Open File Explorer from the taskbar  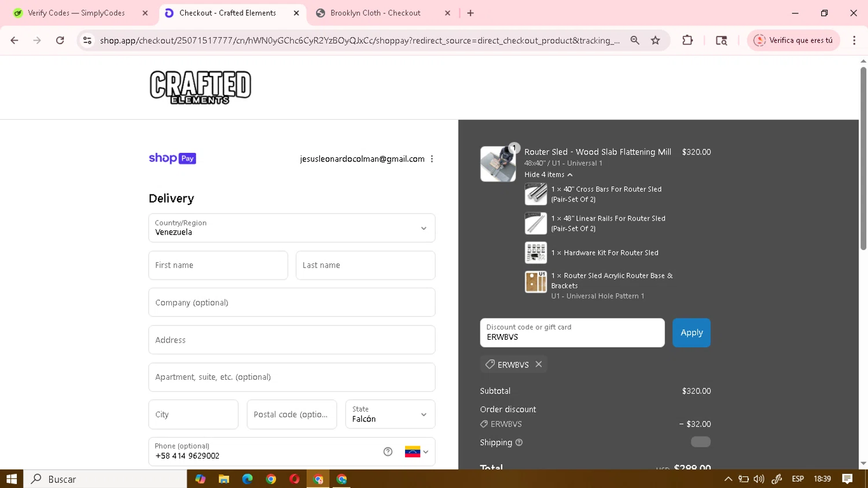pos(224,479)
